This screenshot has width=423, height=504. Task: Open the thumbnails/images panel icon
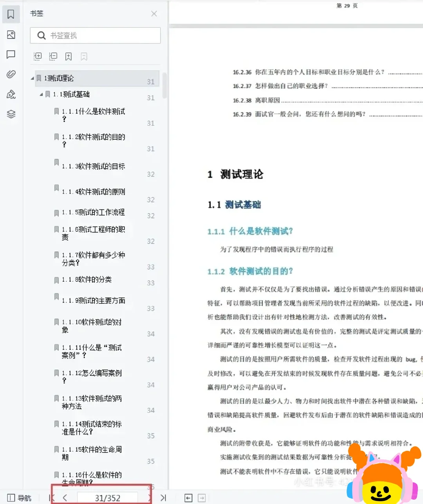click(x=11, y=35)
